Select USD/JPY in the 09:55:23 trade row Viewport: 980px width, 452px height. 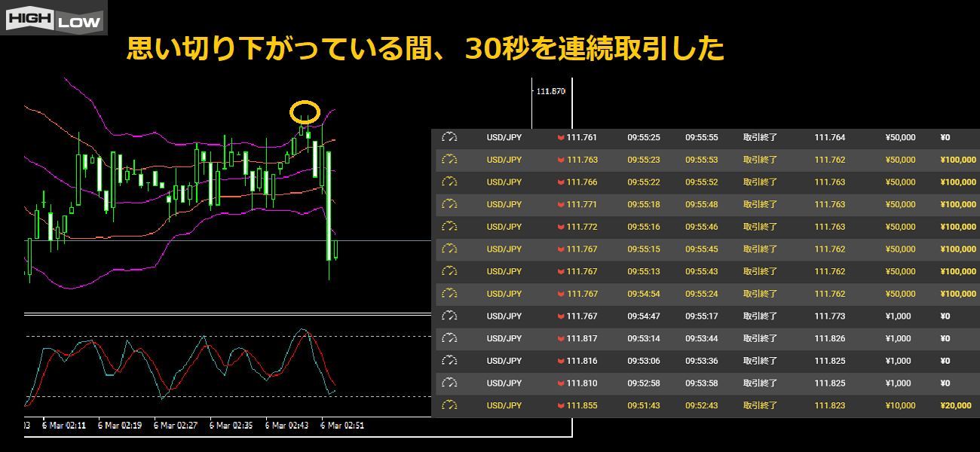[504, 160]
